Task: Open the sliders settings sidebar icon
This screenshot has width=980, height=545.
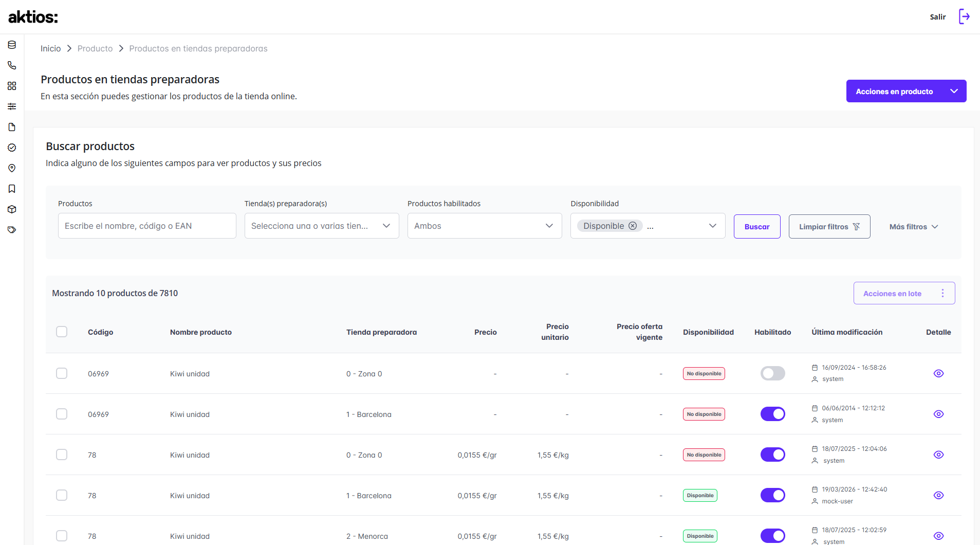Action: pyautogui.click(x=12, y=106)
